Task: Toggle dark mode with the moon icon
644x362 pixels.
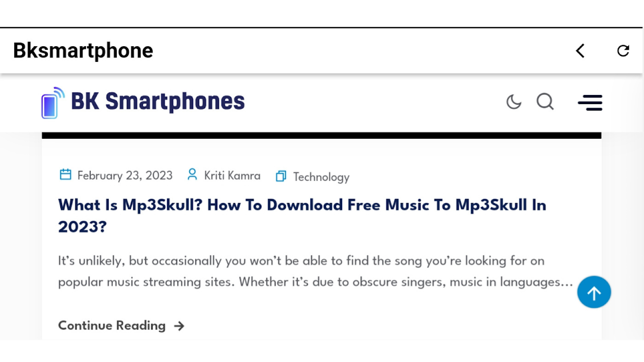Action: coord(514,102)
